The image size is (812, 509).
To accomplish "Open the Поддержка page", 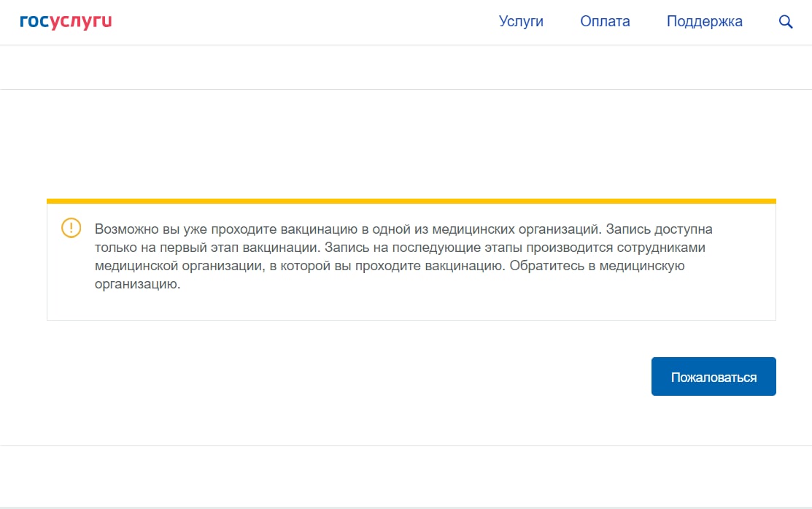I will (704, 21).
